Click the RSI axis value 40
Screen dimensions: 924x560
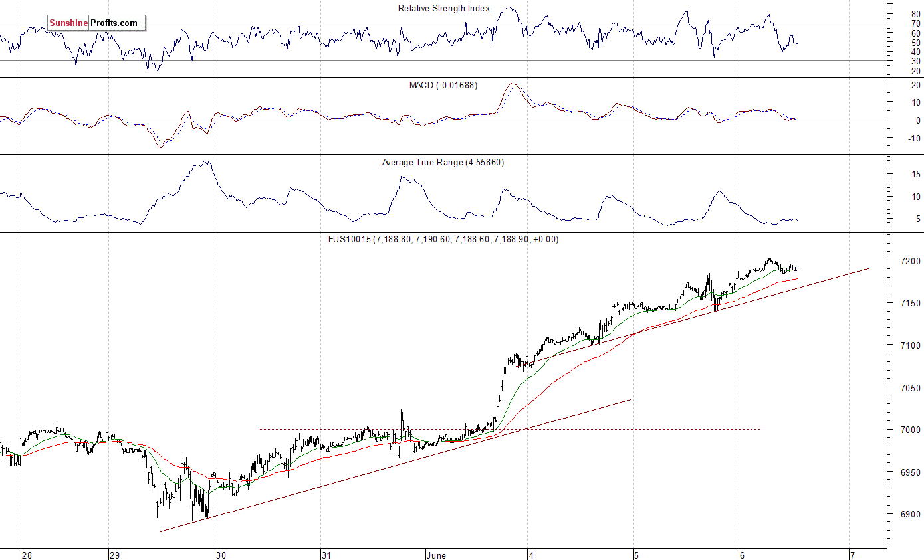tap(916, 52)
